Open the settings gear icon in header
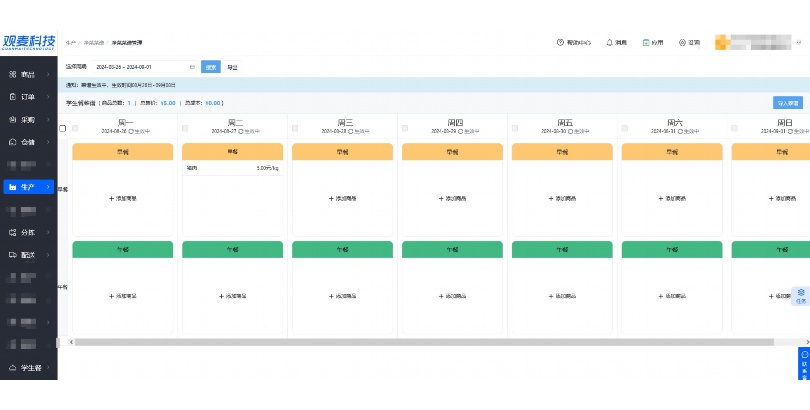The image size is (810, 410). 682,42
